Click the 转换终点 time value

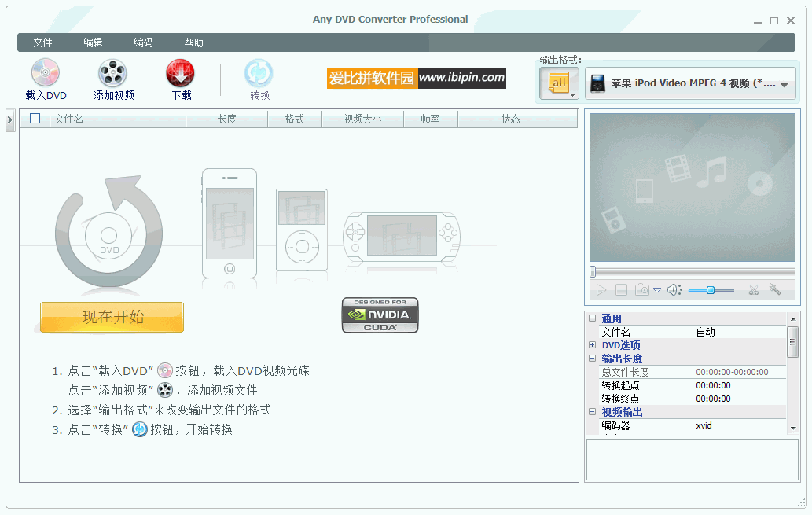click(740, 399)
